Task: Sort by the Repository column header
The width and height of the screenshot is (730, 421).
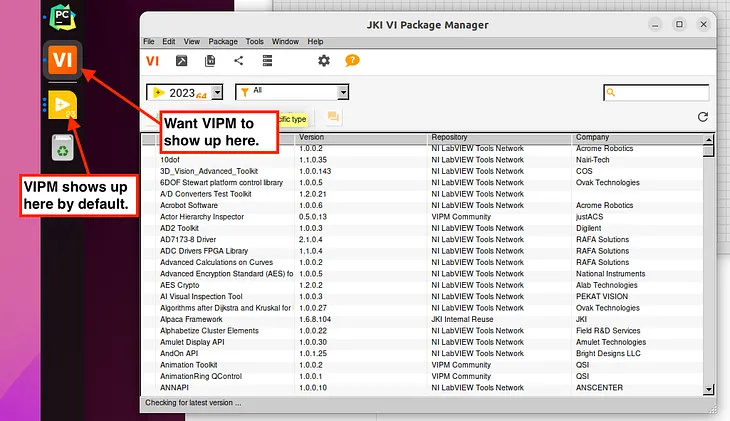Action: pos(499,137)
